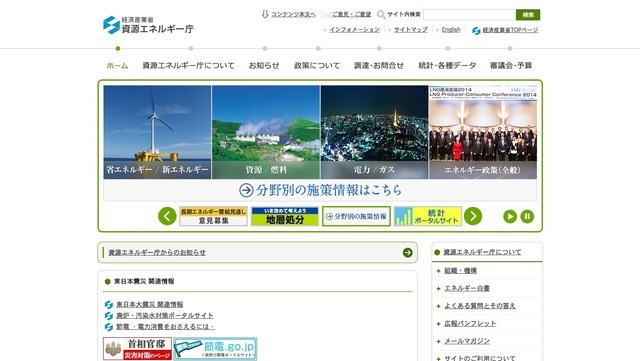Click the icon beside 廃炉・汚染水対策ポータルサイト
The height and width of the screenshot is (361, 640).
point(109,316)
